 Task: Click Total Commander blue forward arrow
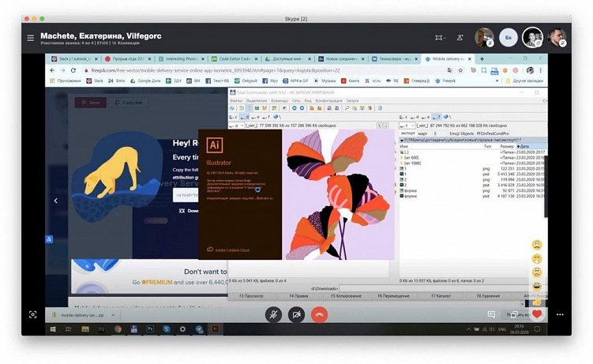[302, 108]
